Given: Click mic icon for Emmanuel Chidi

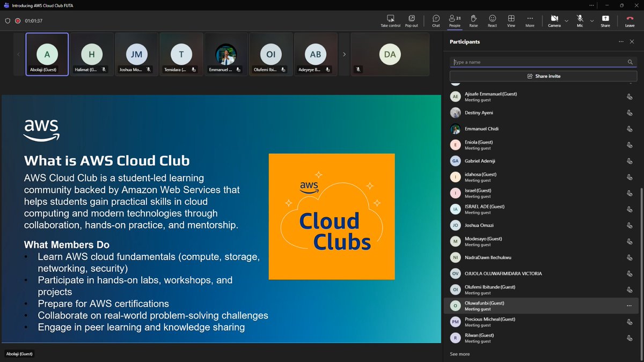Looking at the screenshot, I should pyautogui.click(x=629, y=129).
